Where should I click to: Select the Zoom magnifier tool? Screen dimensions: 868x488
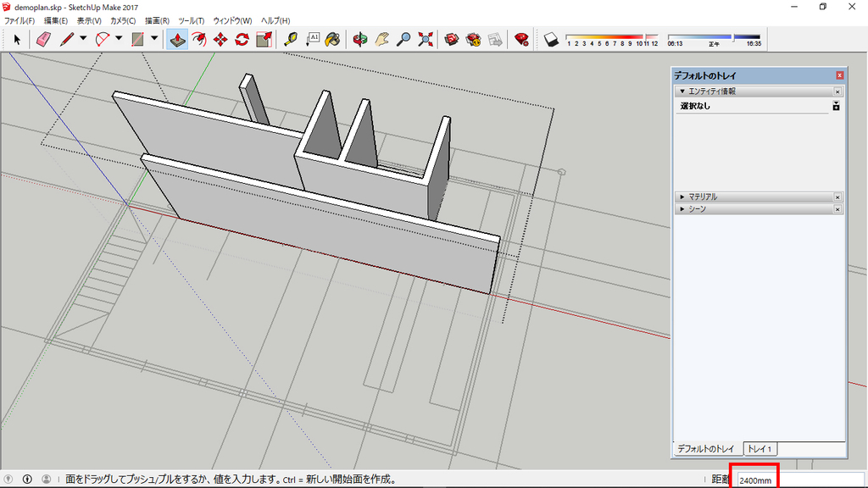pos(404,39)
